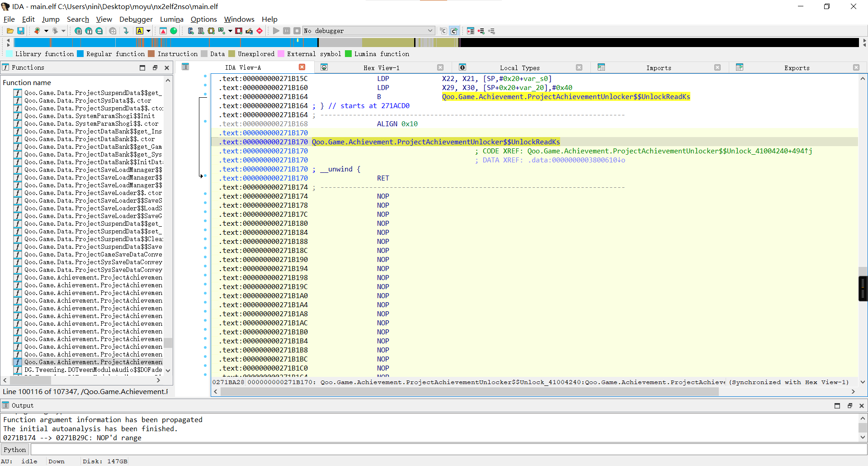Viewport: 868px width, 466px height.
Task: Click the Python command input field
Action: pyautogui.click(x=448, y=450)
